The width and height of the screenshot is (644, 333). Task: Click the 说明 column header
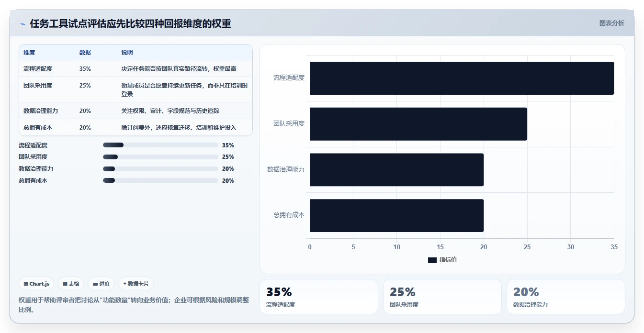tap(127, 53)
